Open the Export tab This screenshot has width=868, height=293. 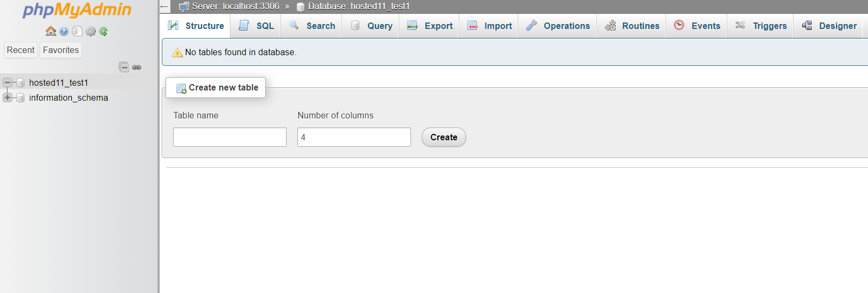430,26
